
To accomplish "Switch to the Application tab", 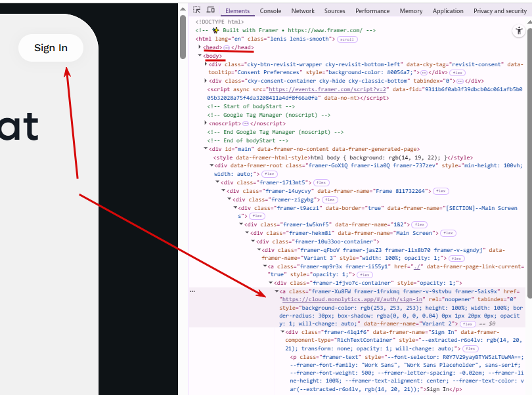I will pos(448,11).
